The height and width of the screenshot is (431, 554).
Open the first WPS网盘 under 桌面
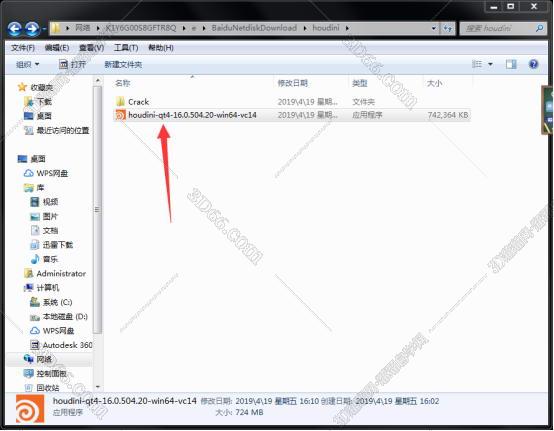(52, 173)
